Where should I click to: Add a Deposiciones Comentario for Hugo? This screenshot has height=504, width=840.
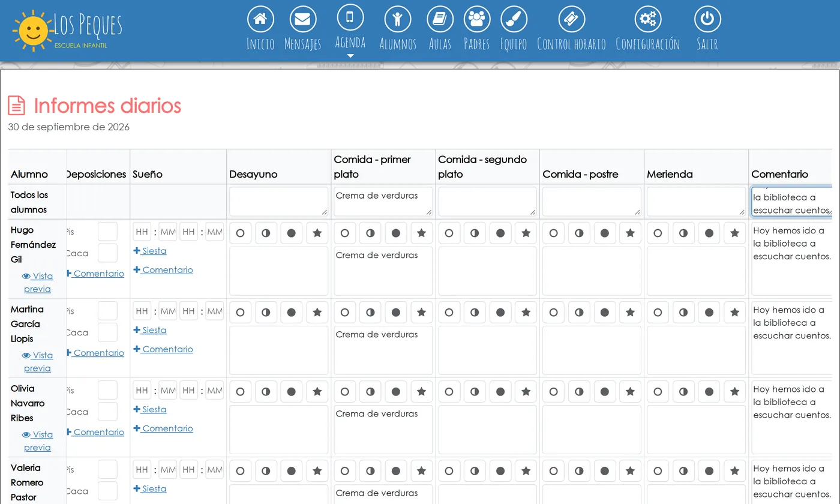[x=95, y=274]
